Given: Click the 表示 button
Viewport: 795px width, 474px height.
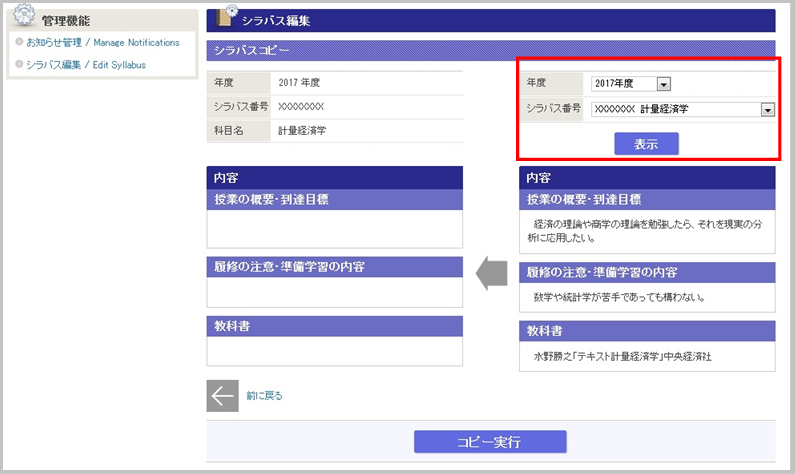Looking at the screenshot, I should point(646,144).
